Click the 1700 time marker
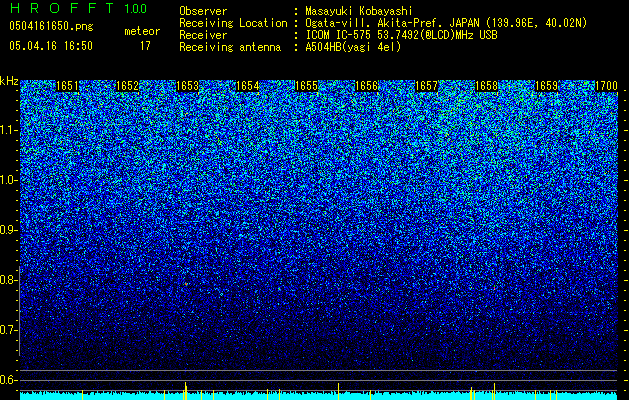 tap(606, 86)
